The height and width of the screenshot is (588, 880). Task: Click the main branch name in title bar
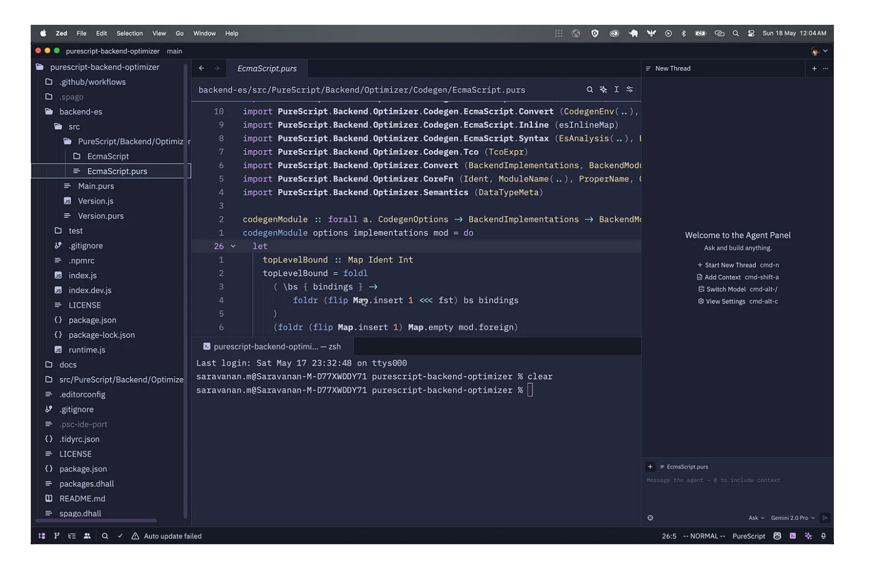(174, 51)
